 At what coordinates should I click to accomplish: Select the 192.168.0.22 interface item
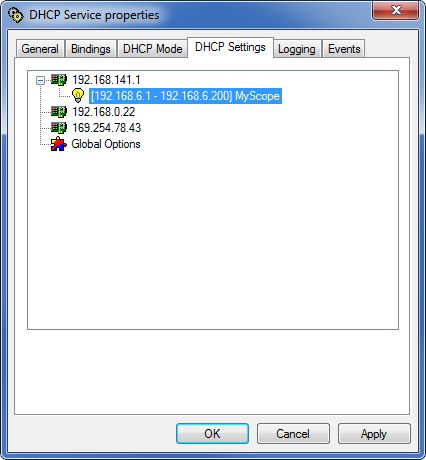(x=104, y=112)
